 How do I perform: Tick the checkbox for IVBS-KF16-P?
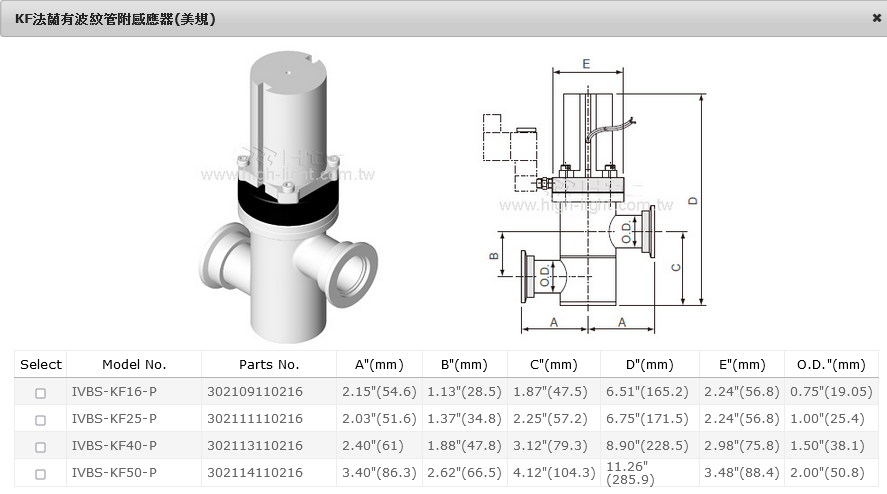coord(41,393)
